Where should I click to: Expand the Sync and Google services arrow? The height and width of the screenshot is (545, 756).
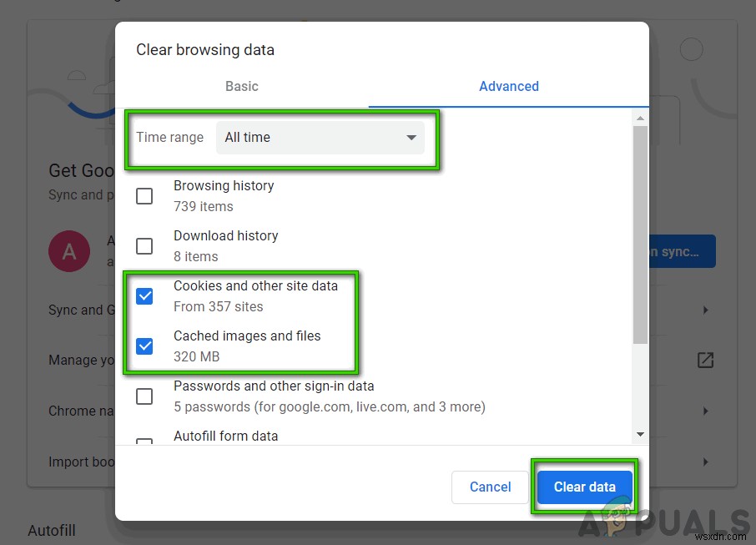point(705,310)
